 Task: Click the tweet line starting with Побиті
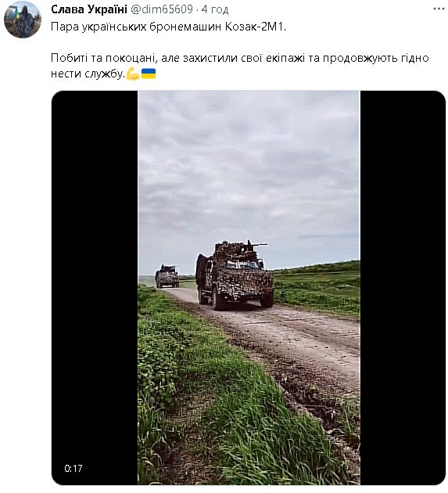click(x=240, y=58)
